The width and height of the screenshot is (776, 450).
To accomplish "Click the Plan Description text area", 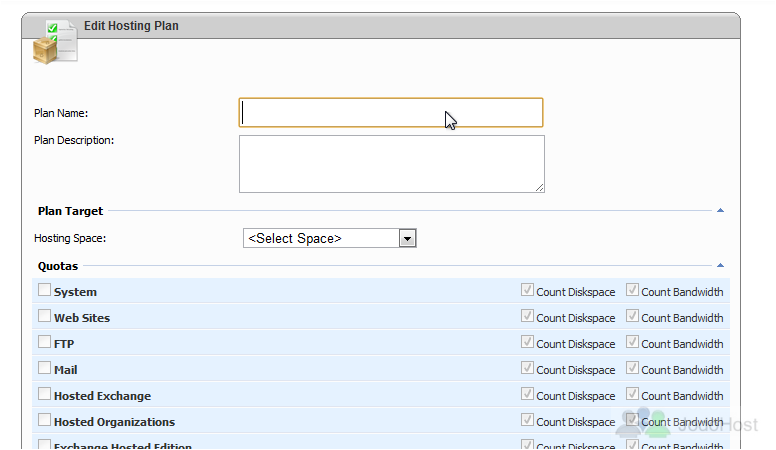I will pos(391,163).
